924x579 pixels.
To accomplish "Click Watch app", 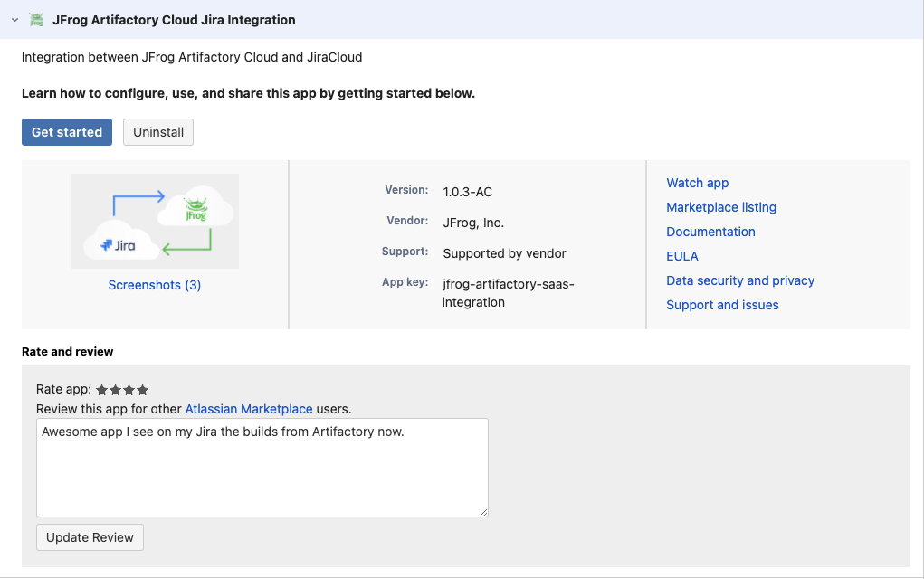I will (697, 183).
